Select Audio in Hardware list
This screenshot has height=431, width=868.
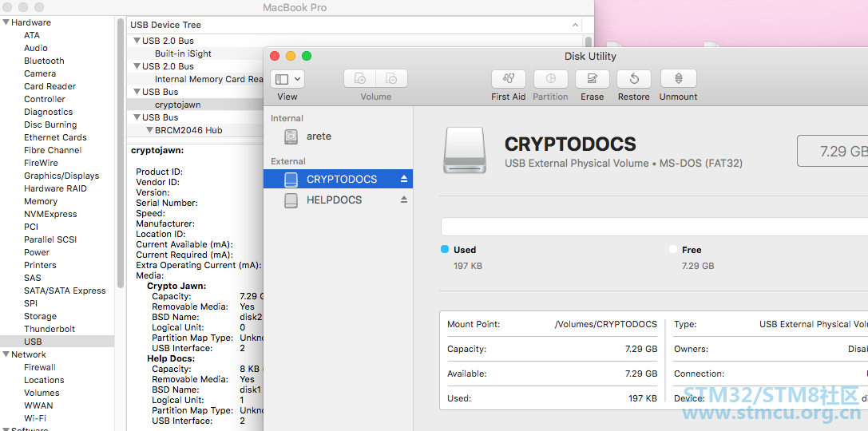[x=35, y=48]
